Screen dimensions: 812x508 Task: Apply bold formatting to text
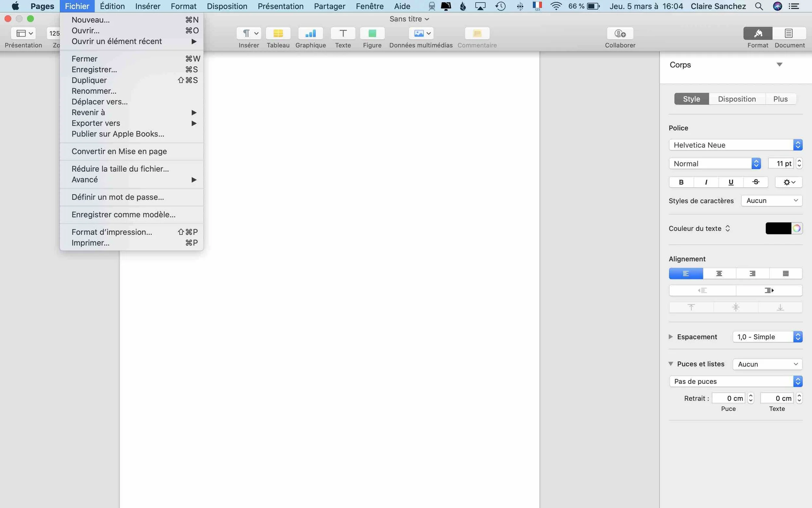click(x=681, y=182)
